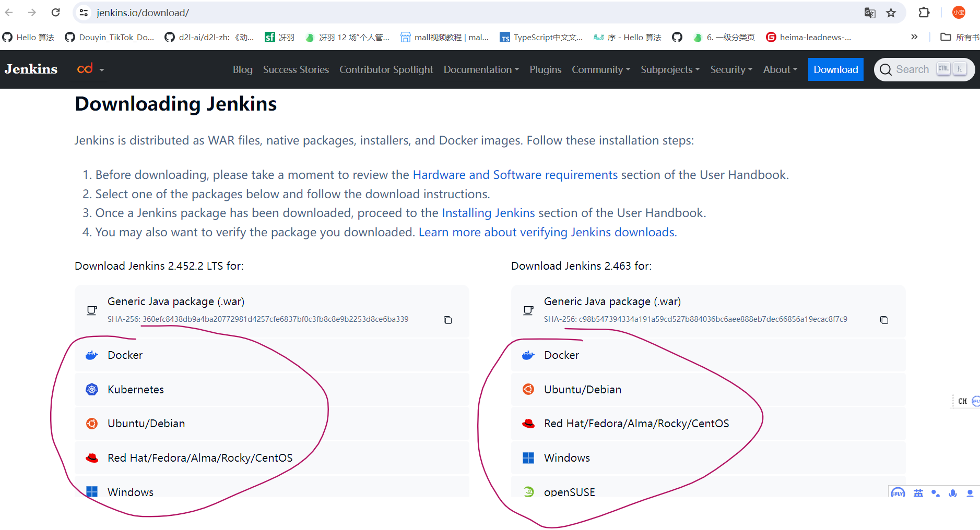Viewport: 980px width, 530px height.
Task: Bookmark this page with the star icon
Action: pos(892,13)
